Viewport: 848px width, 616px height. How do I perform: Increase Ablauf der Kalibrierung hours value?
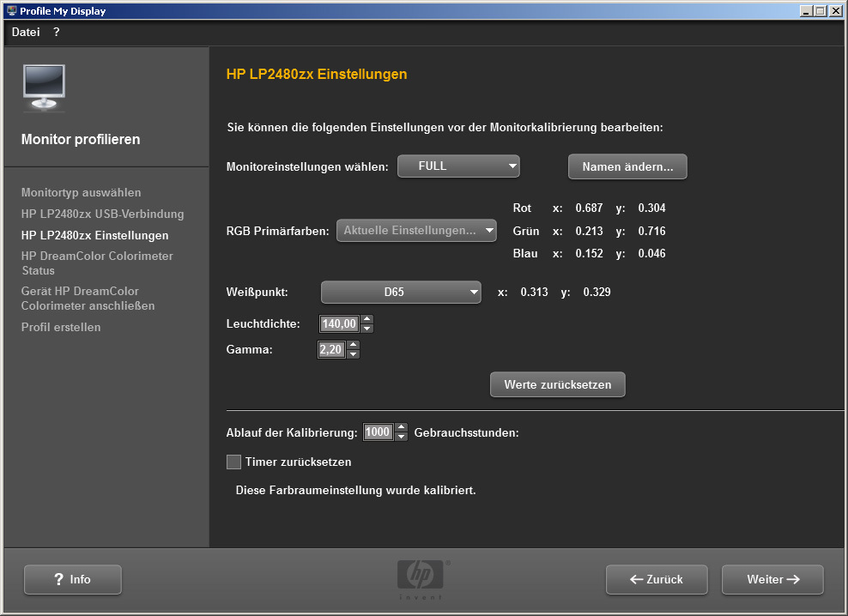(402, 427)
